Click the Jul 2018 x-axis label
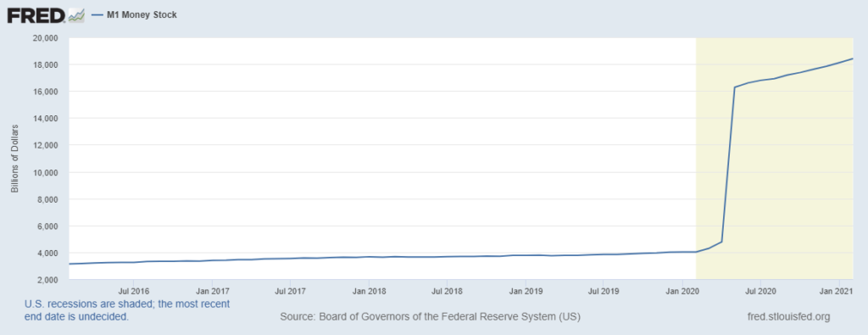868x335 pixels. [x=446, y=290]
